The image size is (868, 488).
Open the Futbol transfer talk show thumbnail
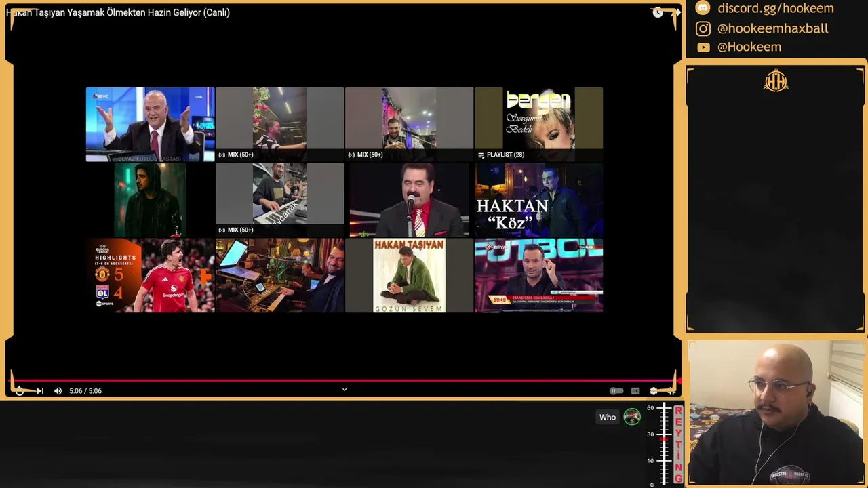point(538,275)
